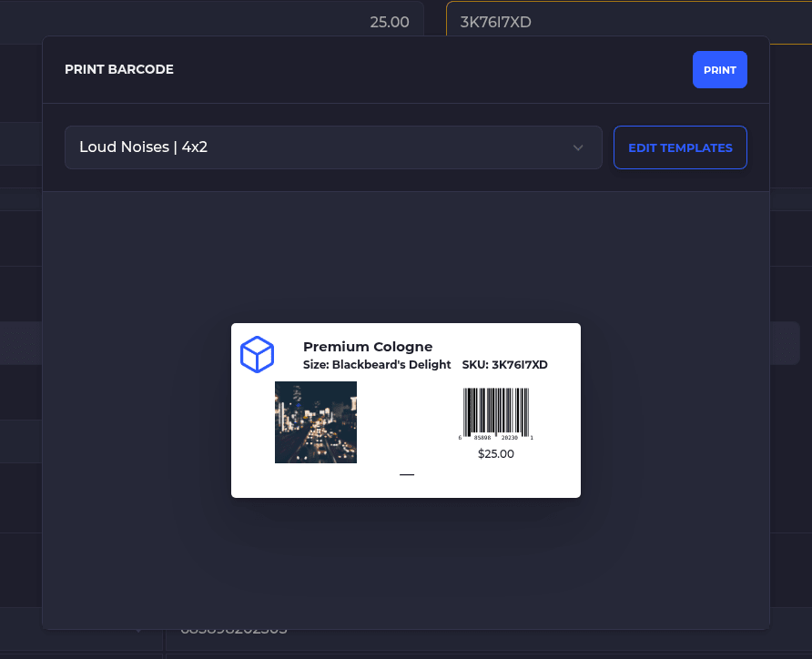Click the barcode image on the label
Image resolution: width=812 pixels, height=659 pixels.
(x=495, y=413)
